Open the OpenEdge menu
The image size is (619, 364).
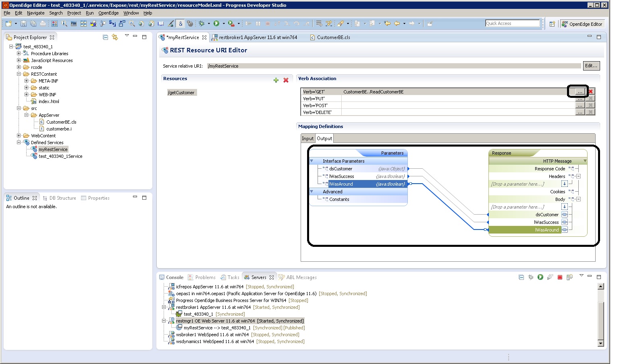108,13
